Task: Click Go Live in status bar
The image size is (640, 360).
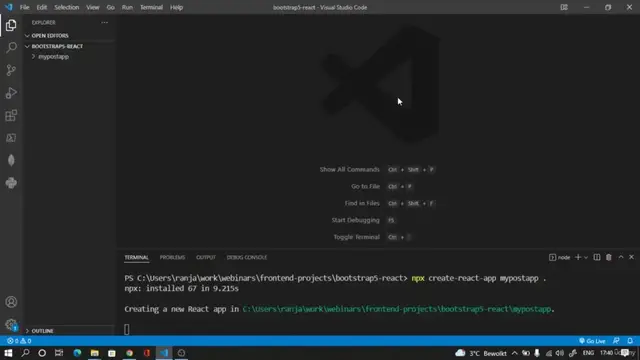Action: (x=592, y=341)
